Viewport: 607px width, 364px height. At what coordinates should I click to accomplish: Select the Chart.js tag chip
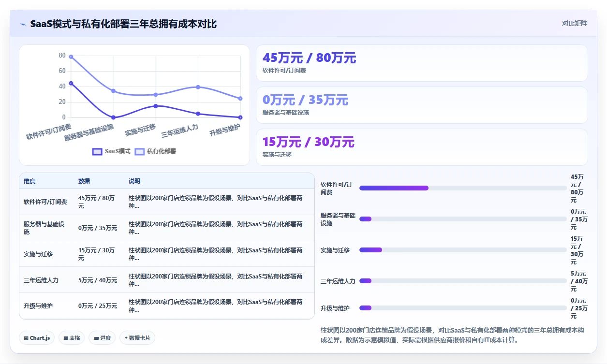37,338
